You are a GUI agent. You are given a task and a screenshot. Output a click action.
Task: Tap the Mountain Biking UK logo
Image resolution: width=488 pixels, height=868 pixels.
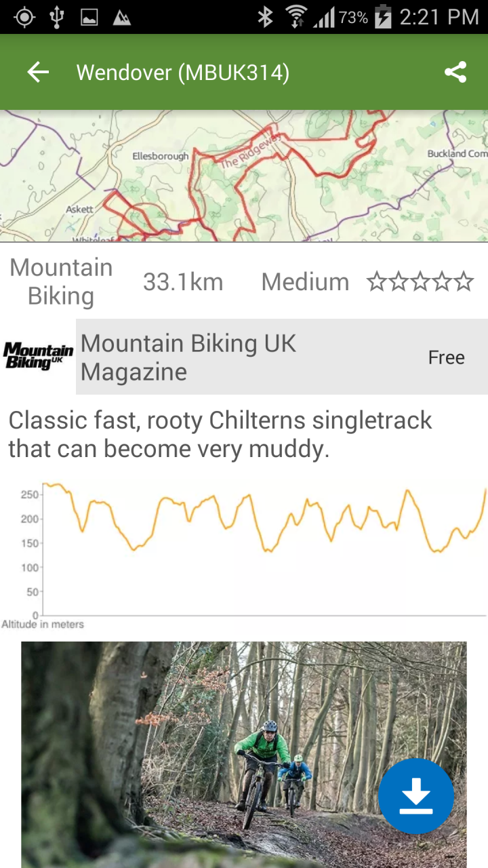tap(38, 357)
